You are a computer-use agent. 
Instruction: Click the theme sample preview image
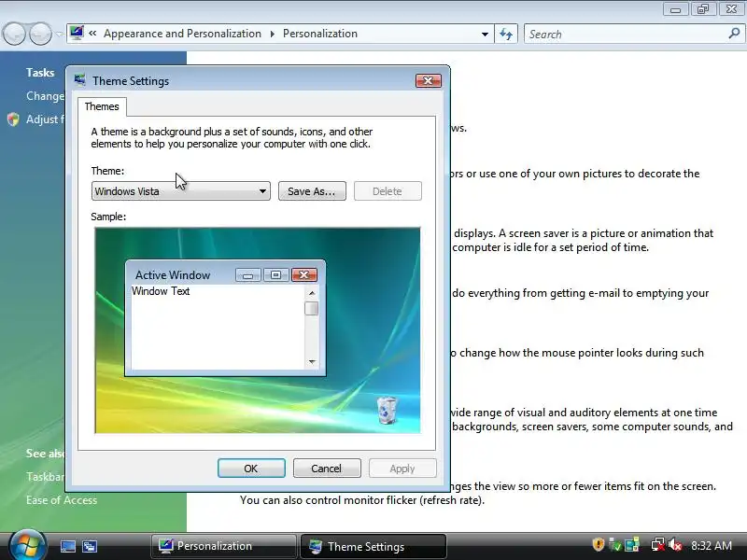(258, 330)
